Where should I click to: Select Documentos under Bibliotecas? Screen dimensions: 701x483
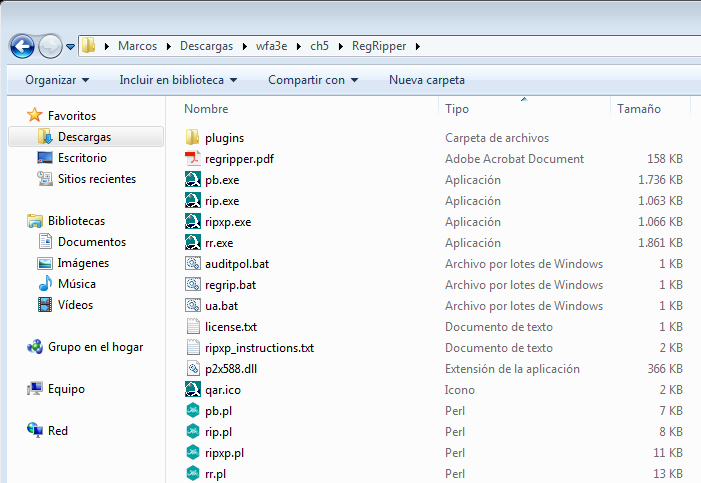[91, 242]
